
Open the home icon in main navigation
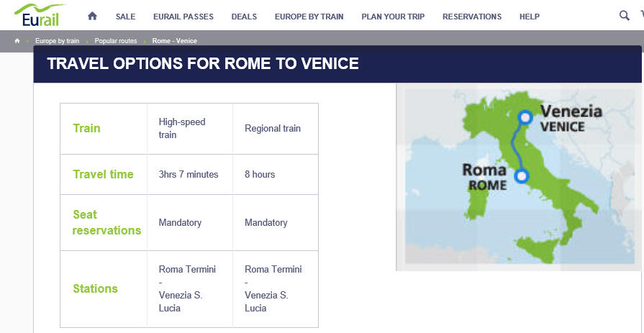pyautogui.click(x=92, y=16)
